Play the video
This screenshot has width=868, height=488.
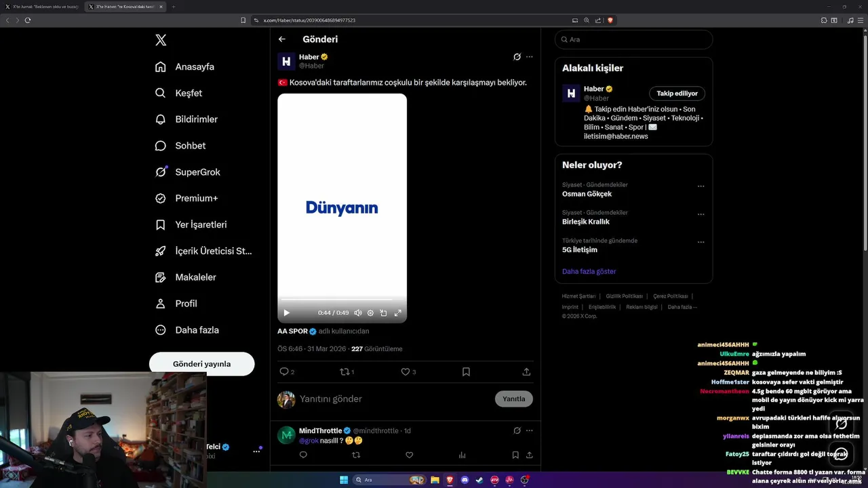click(286, 313)
